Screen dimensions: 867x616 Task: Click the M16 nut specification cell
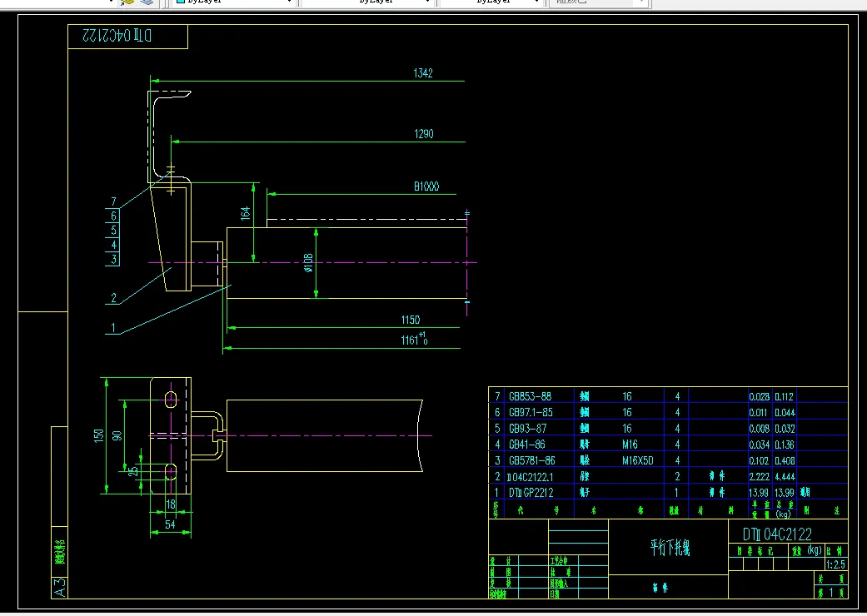[630, 445]
